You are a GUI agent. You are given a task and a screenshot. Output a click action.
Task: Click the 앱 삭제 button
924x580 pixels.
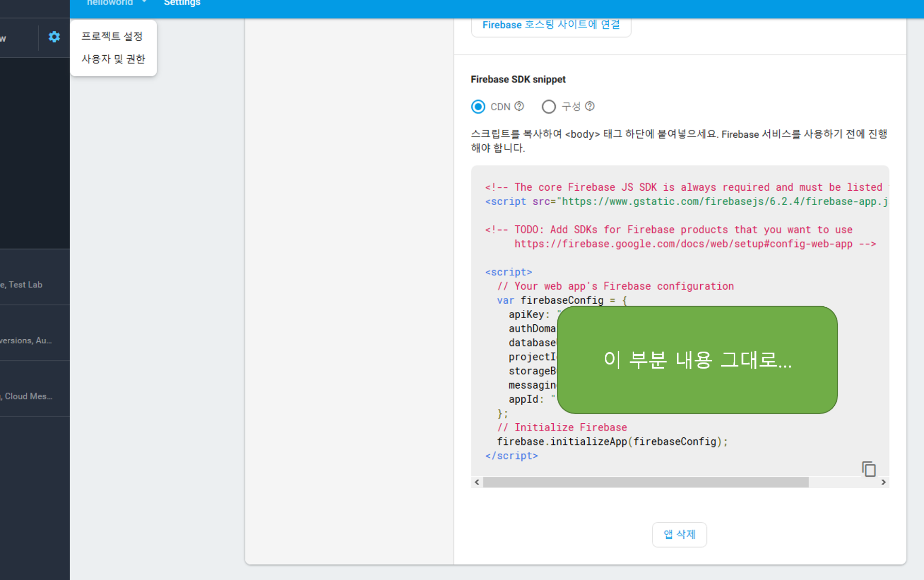[679, 535]
